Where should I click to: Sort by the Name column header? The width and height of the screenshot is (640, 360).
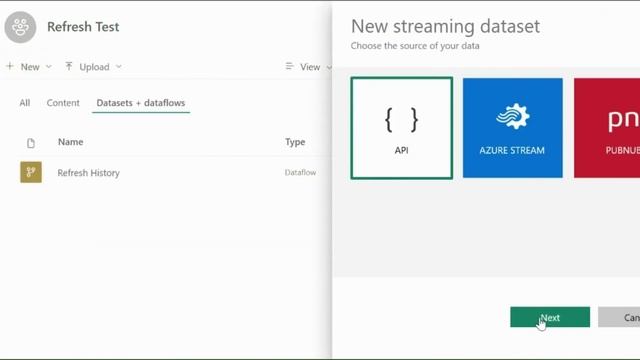pos(71,142)
